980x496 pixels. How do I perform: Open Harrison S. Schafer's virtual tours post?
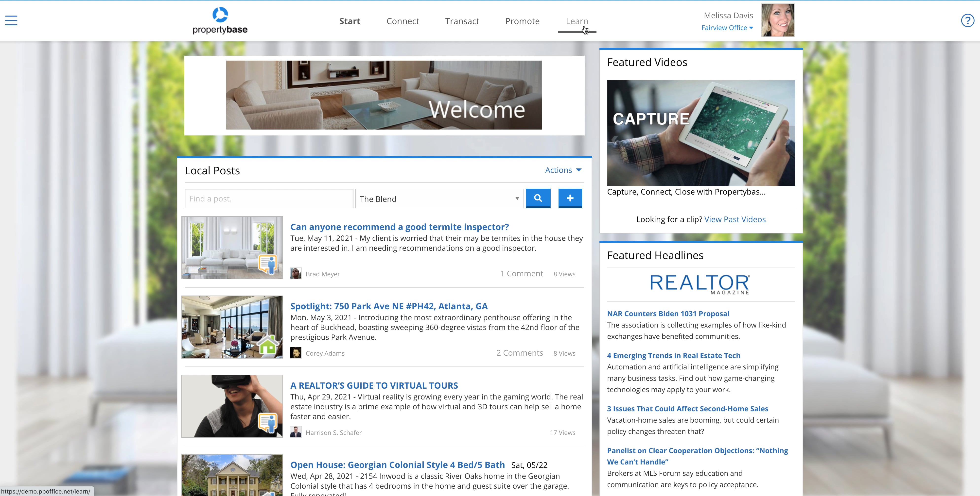click(x=374, y=385)
